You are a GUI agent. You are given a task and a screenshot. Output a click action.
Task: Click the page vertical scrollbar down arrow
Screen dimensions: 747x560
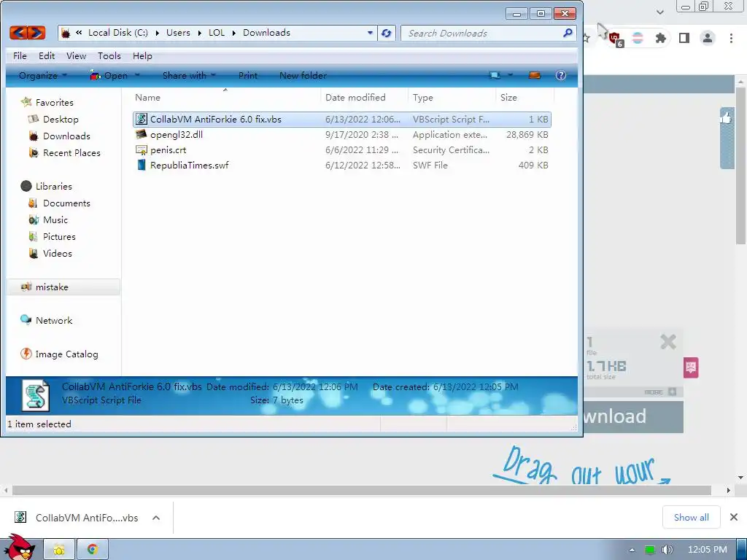click(x=740, y=477)
